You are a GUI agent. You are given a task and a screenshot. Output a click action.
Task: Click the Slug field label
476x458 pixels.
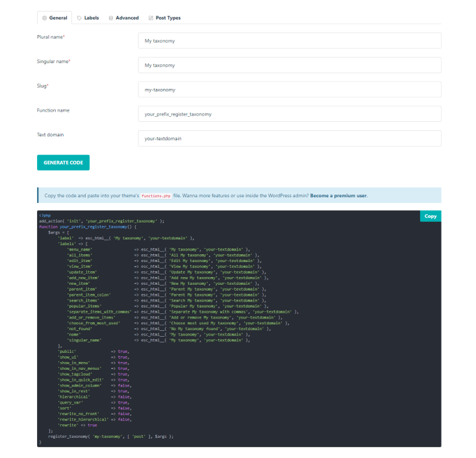[43, 86]
